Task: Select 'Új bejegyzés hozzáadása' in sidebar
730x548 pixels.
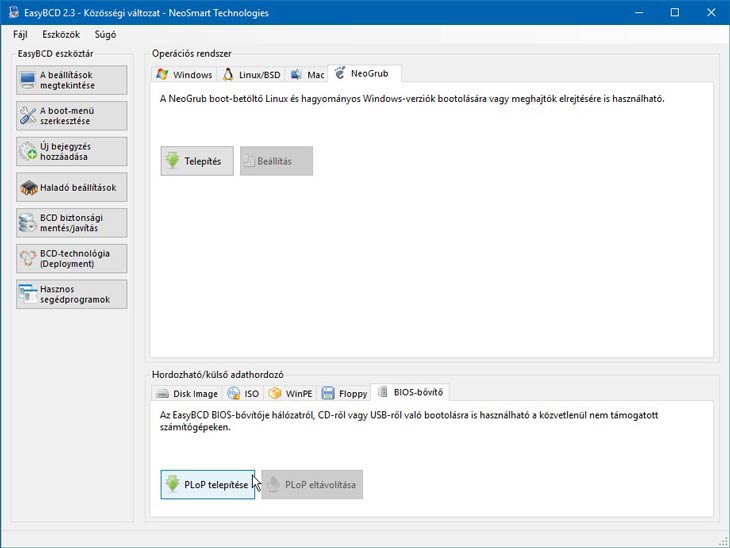Action: (x=72, y=152)
